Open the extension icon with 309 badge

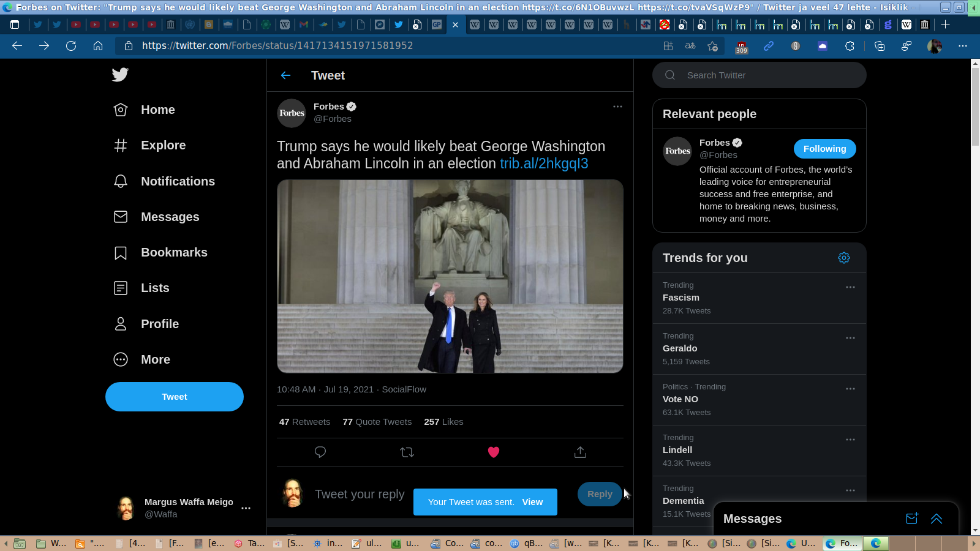[741, 47]
